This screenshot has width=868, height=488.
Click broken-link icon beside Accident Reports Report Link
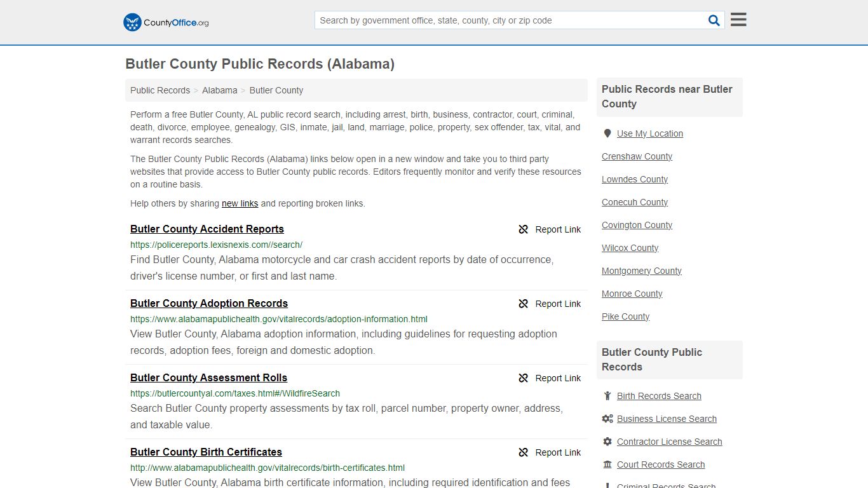523,229
